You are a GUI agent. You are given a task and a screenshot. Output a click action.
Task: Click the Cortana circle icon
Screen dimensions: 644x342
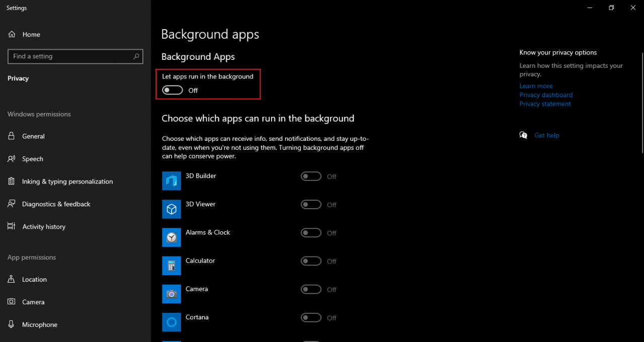(x=172, y=322)
